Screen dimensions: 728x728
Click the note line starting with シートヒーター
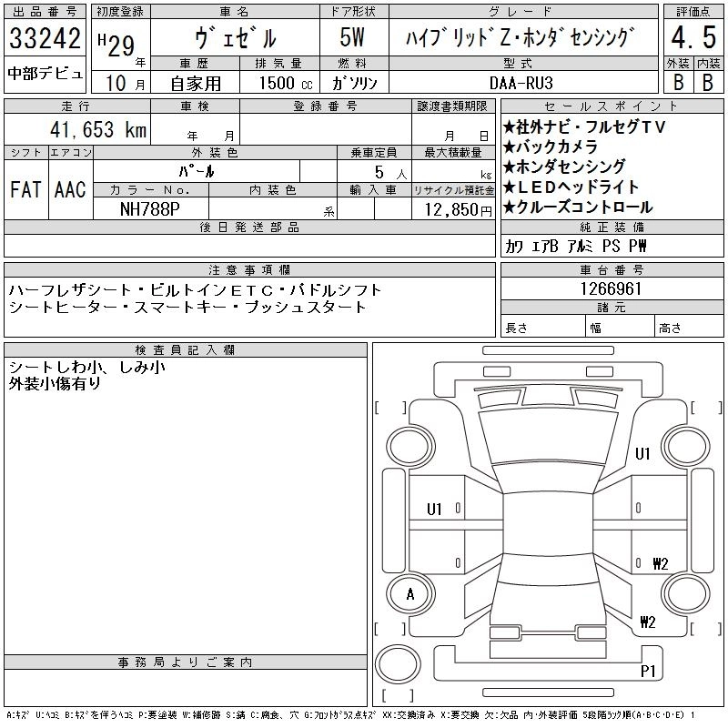[x=187, y=307]
